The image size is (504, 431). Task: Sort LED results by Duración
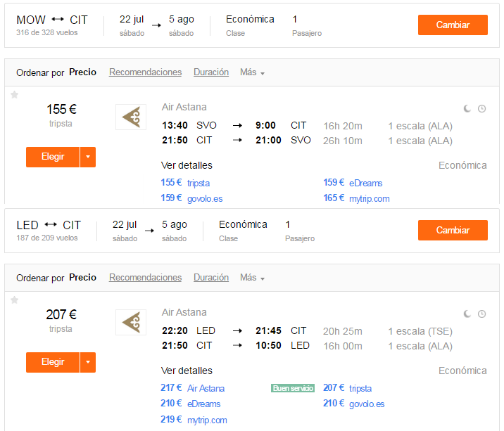point(211,278)
